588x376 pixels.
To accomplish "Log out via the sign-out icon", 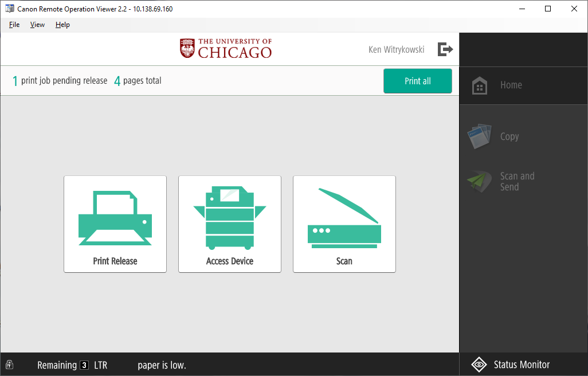I will tap(445, 49).
